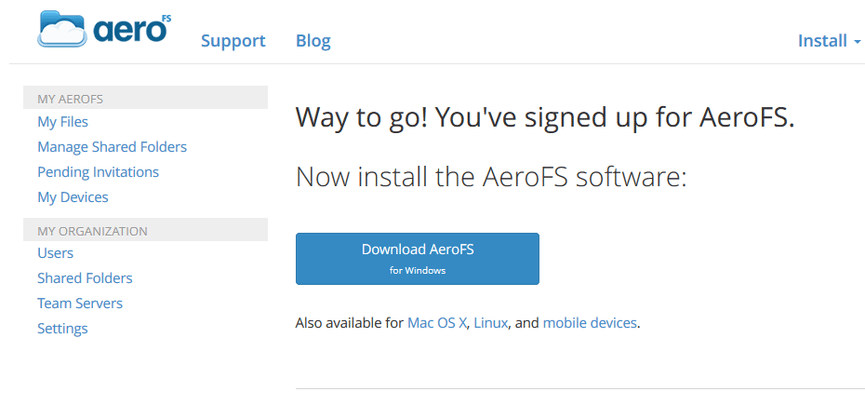Follow the Linux download link
The height and width of the screenshot is (405, 865).
coord(490,323)
